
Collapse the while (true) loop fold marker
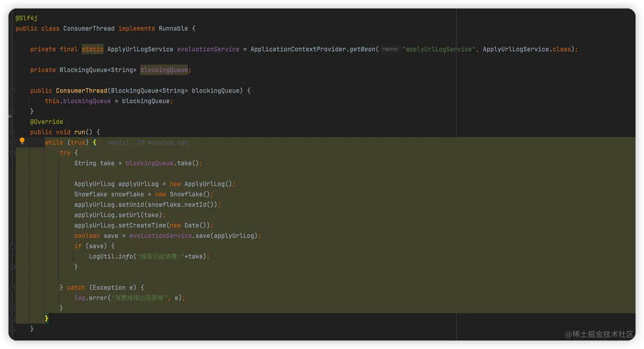[13, 143]
